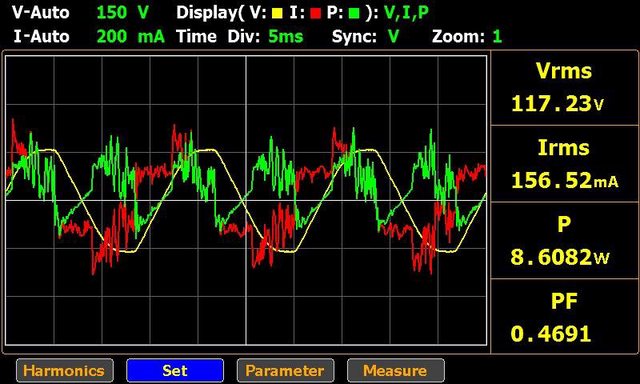
Task: Toggle the I-Auto range label
Action: (x=41, y=37)
